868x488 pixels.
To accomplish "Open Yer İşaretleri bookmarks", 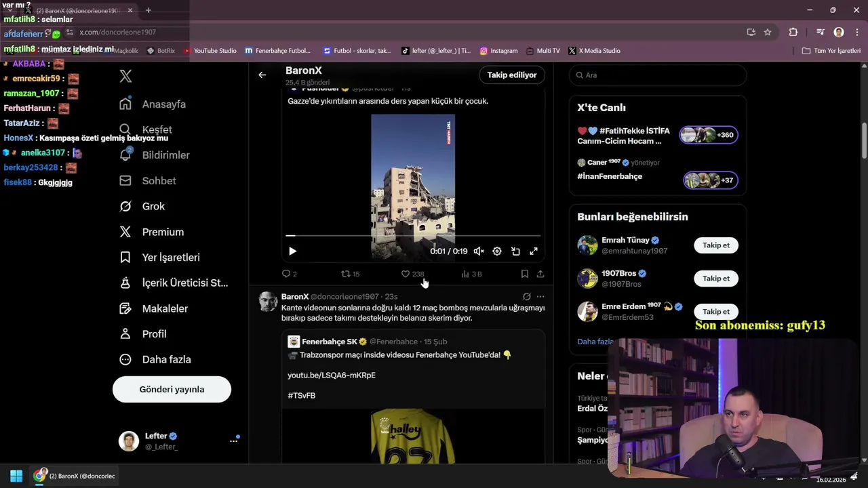I will point(159,258).
